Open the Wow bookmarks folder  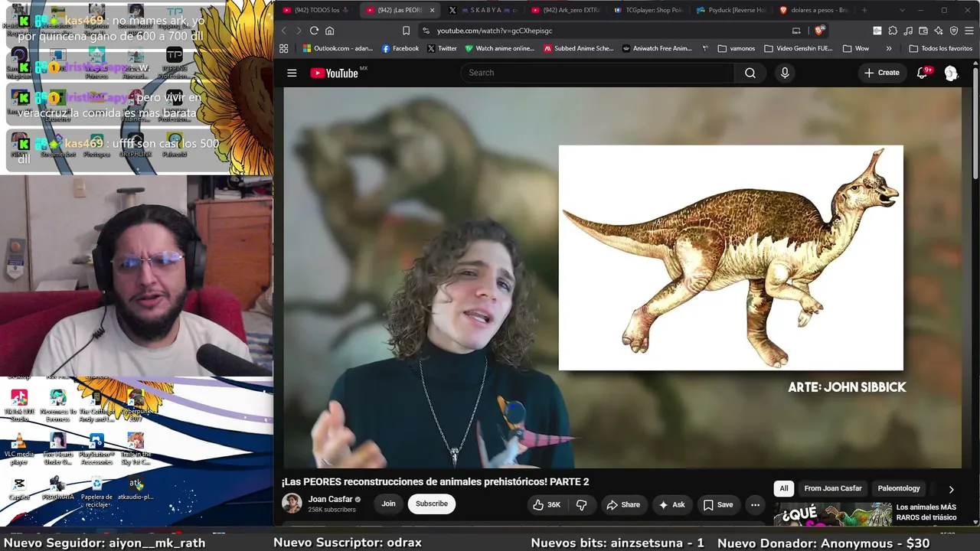856,48
